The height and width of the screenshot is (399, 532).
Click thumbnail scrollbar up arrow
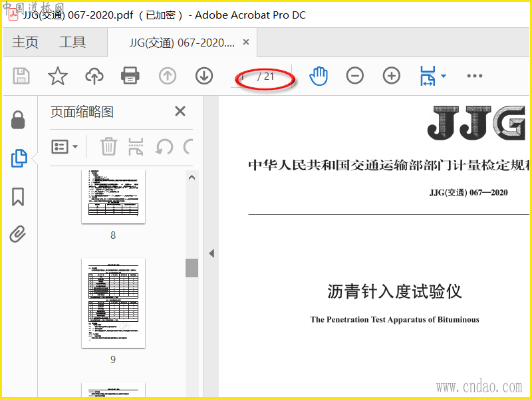click(192, 178)
